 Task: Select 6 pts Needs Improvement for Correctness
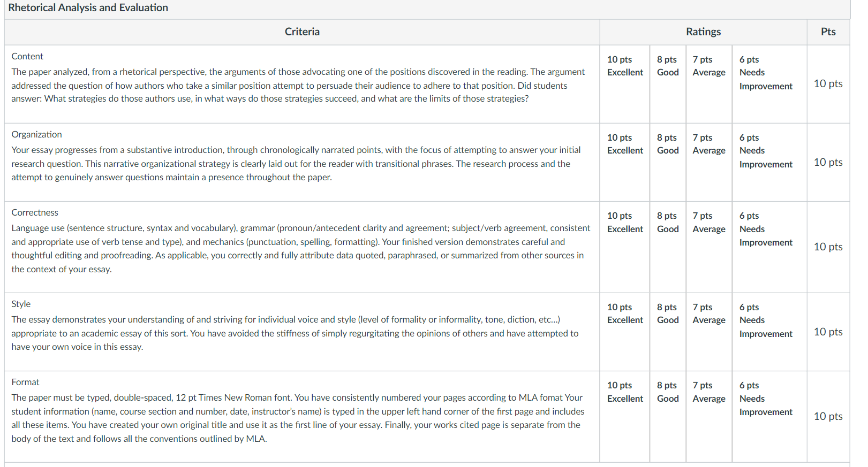pyautogui.click(x=769, y=247)
